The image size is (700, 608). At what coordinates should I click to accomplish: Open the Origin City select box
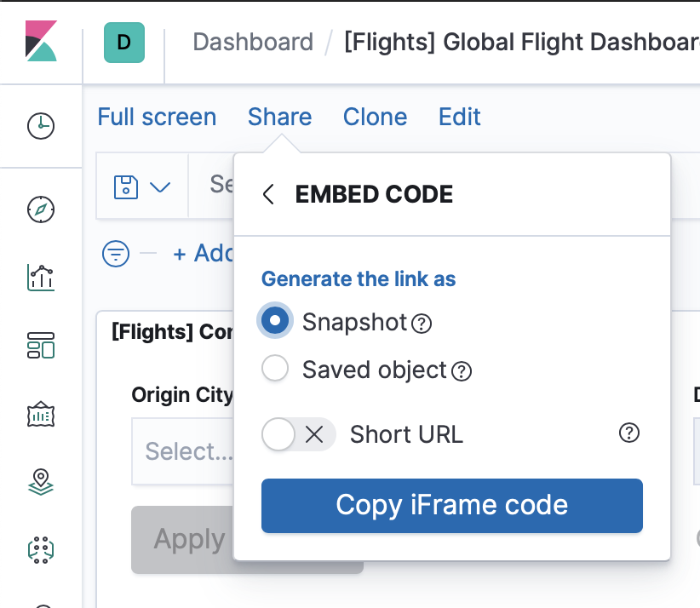tap(182, 450)
